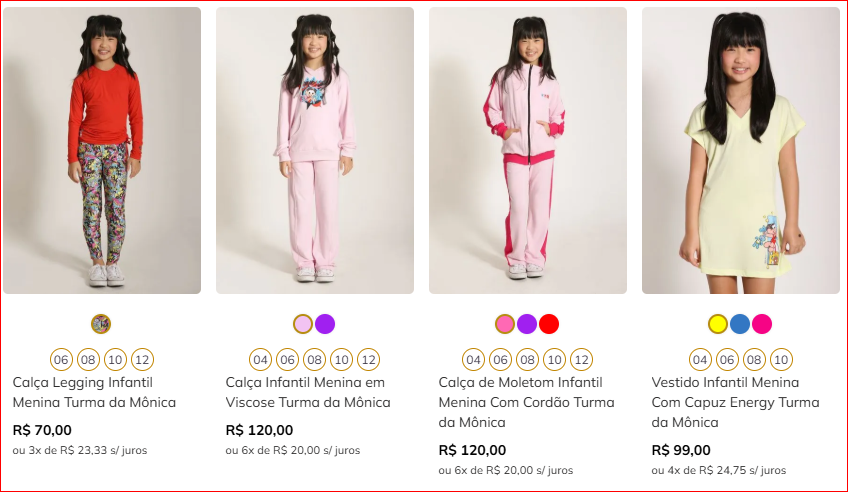Choose light pink color for Calça Viscose
848x492 pixels.
pyautogui.click(x=303, y=324)
